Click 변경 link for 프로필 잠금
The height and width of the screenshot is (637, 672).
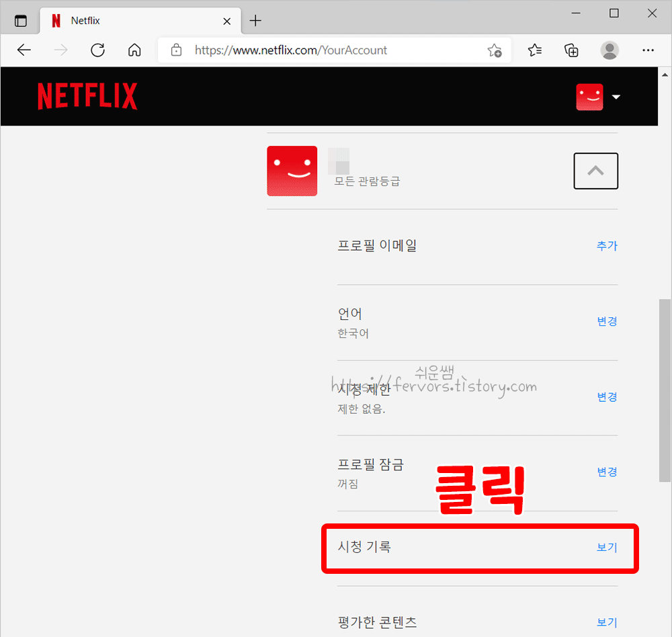(607, 472)
